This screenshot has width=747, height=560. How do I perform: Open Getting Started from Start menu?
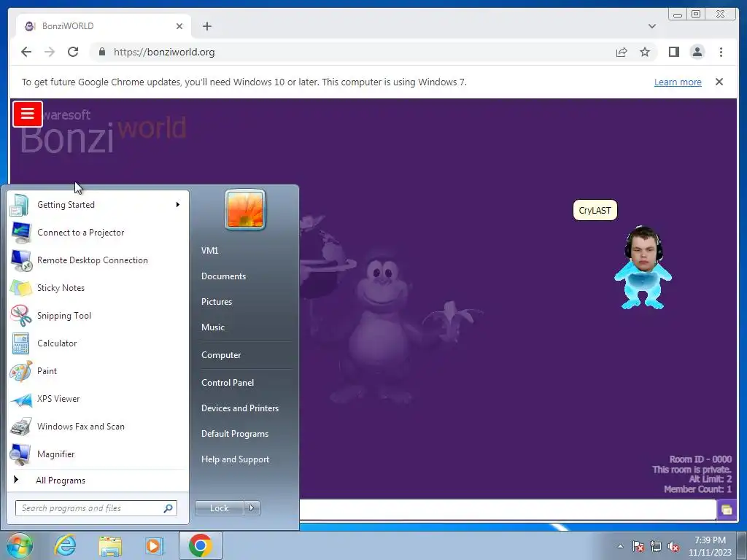click(x=98, y=205)
